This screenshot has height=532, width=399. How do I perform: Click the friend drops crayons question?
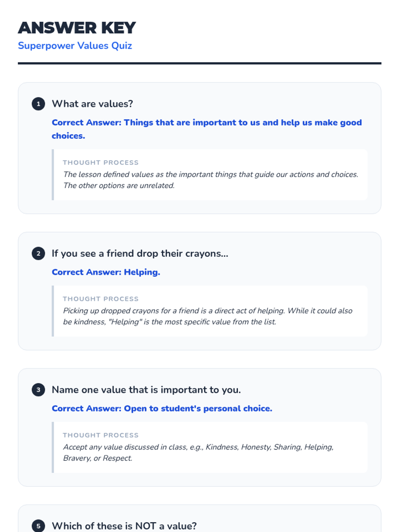click(x=140, y=253)
